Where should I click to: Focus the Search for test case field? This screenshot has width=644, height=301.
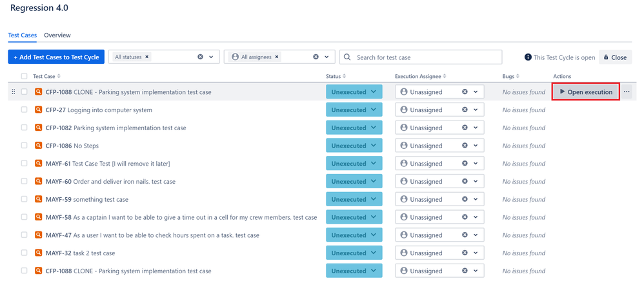421,57
